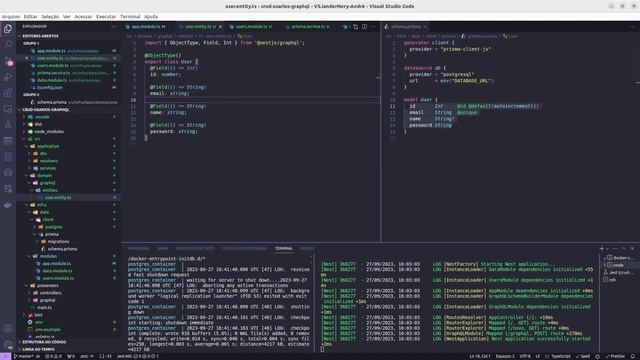This screenshot has height=360, width=640.
Task: Expand the dist folder
Action: point(38,124)
